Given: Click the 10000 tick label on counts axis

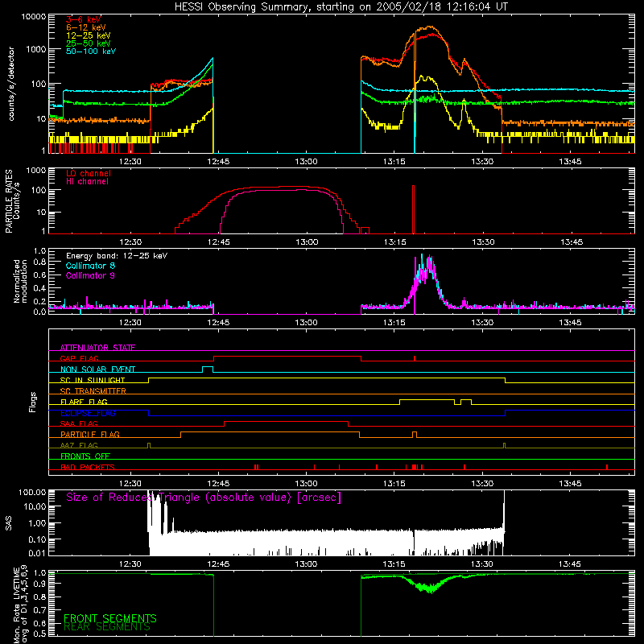Looking at the screenshot, I should coord(34,17).
